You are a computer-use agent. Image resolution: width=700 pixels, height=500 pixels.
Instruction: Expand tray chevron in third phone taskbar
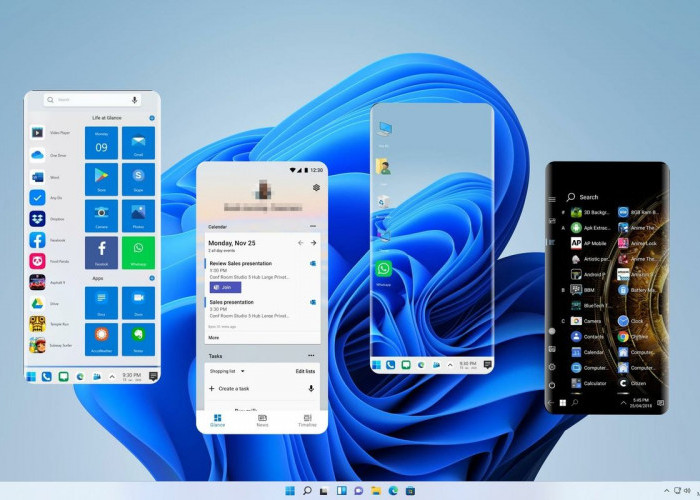(x=450, y=365)
